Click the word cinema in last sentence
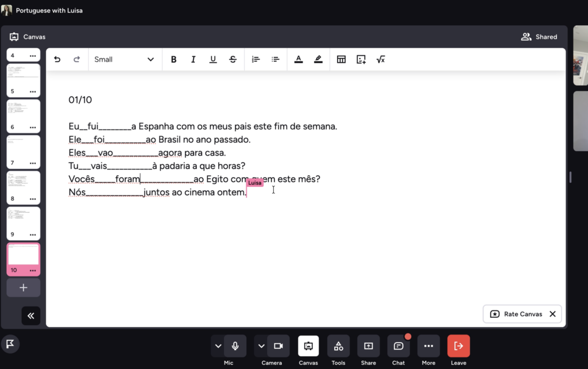This screenshot has width=588, height=369. pyautogui.click(x=199, y=192)
